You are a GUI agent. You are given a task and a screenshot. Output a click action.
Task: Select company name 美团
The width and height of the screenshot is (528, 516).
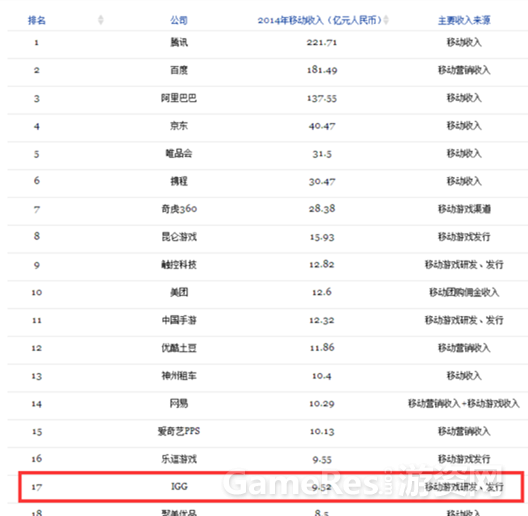tap(179, 292)
